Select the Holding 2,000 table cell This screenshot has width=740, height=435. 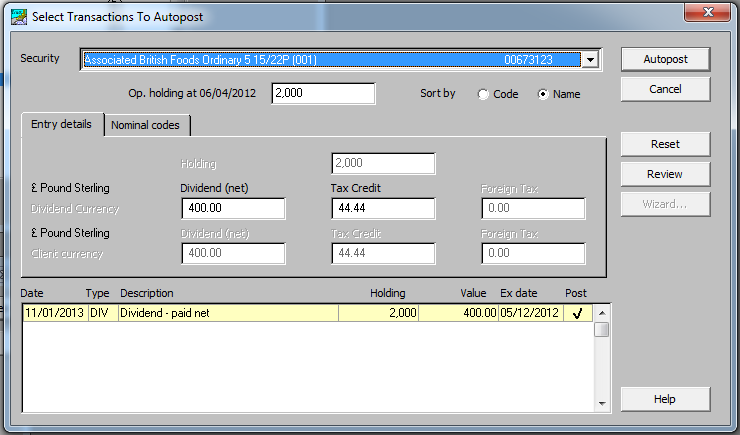tap(378, 313)
